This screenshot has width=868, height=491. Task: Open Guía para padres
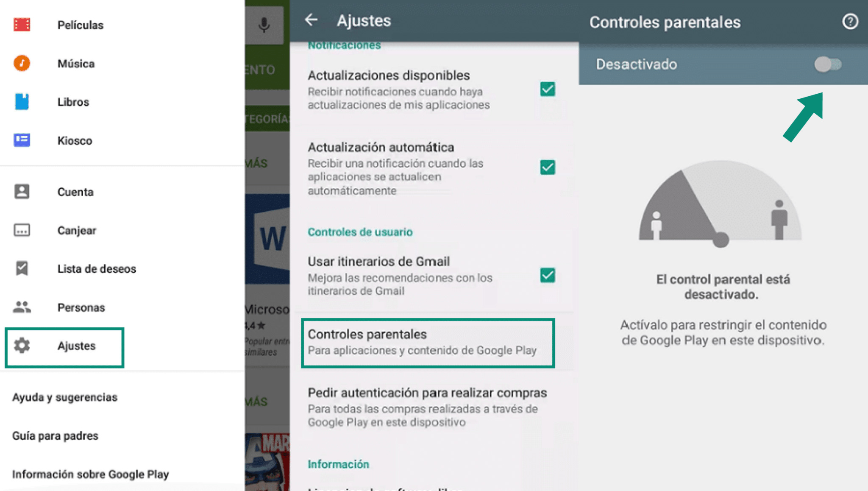55,436
